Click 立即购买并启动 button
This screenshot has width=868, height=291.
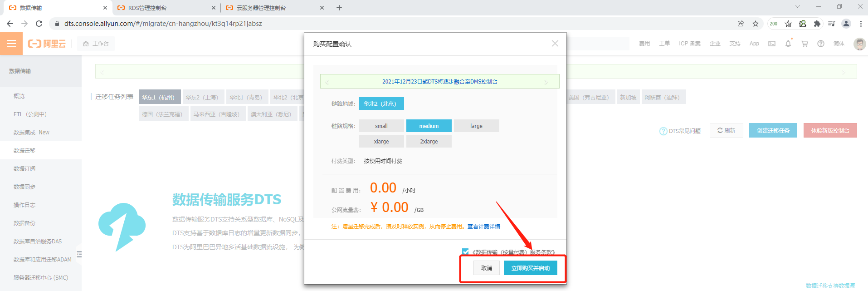pos(531,268)
